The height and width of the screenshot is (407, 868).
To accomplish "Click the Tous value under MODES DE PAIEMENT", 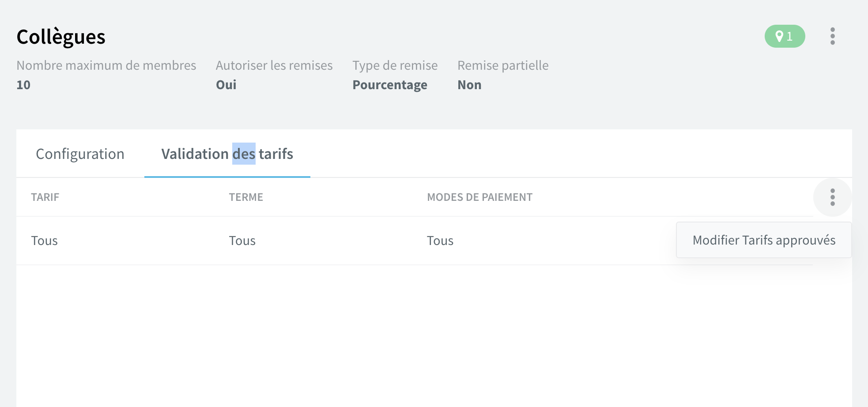I will [440, 241].
